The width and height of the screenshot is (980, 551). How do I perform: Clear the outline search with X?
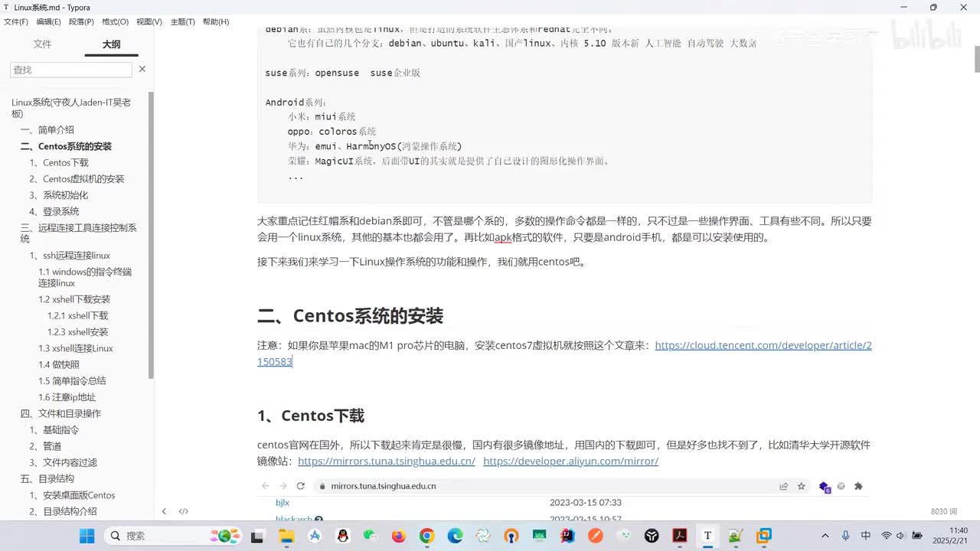(x=142, y=69)
